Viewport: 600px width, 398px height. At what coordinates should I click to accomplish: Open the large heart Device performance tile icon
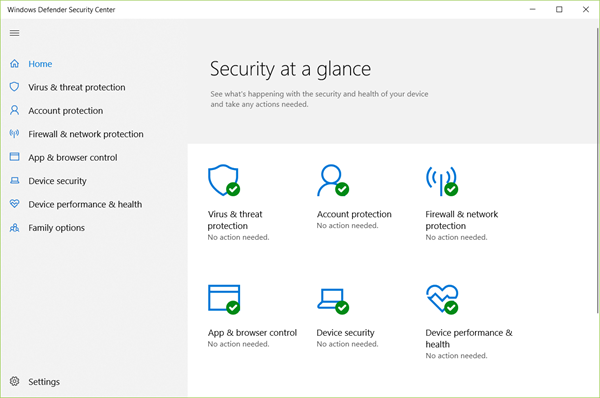click(442, 299)
